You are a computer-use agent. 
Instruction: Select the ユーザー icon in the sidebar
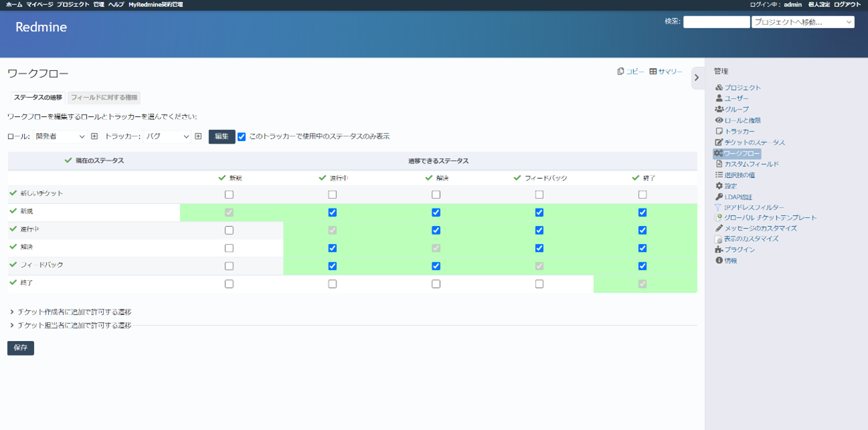[x=719, y=98]
